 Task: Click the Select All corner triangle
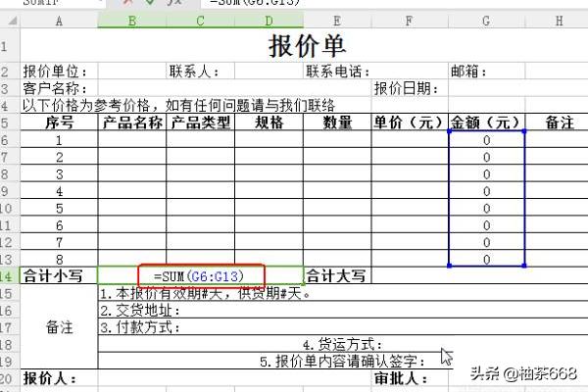click(x=10, y=20)
